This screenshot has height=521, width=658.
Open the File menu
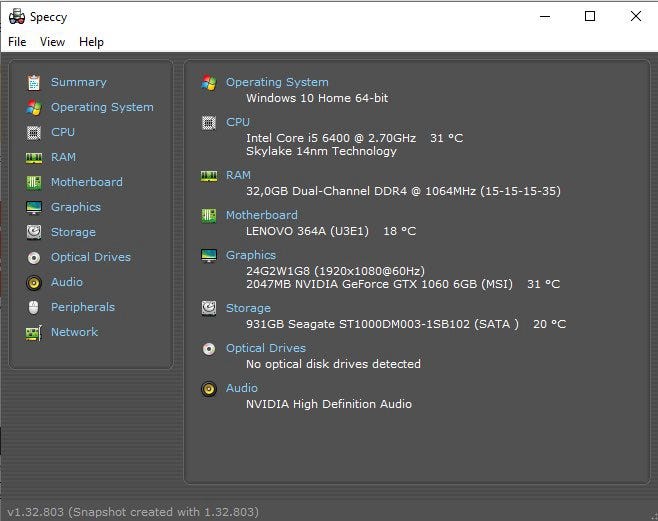[x=17, y=42]
